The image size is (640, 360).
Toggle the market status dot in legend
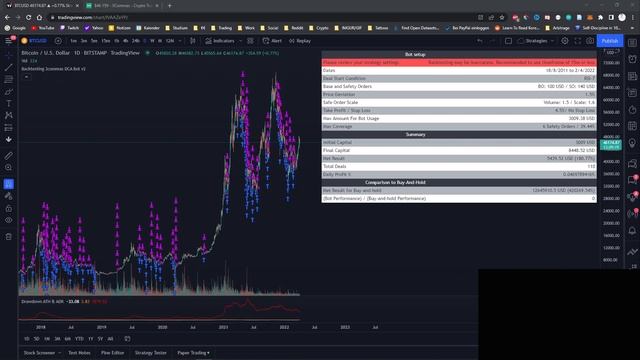[147, 53]
